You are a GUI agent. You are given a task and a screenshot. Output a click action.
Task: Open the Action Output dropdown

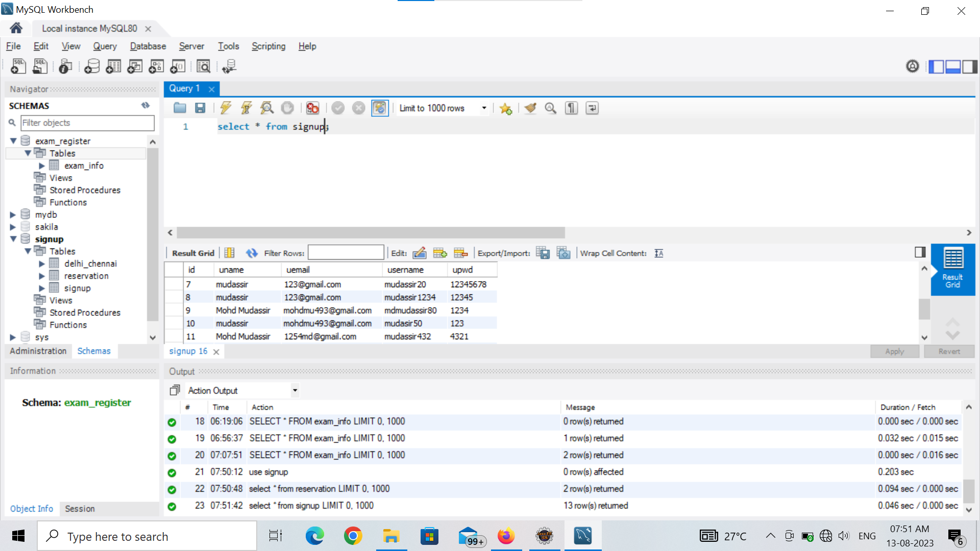pyautogui.click(x=295, y=390)
